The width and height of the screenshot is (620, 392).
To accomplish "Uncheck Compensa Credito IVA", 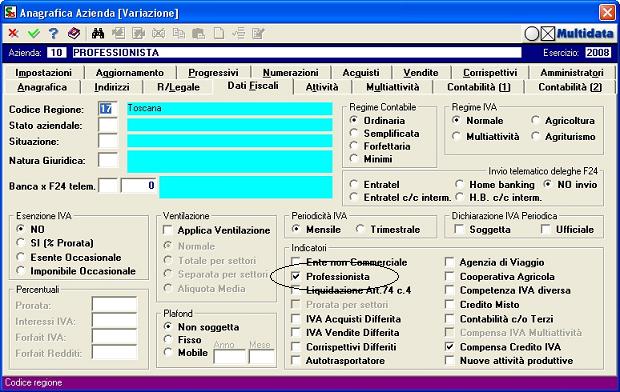I will [449, 347].
